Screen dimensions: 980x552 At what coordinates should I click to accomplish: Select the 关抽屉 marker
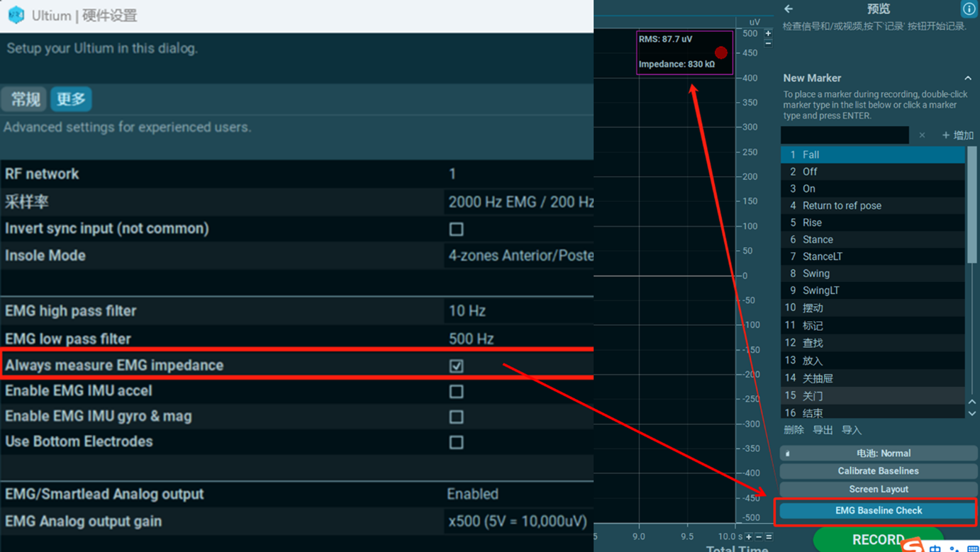pyautogui.click(x=873, y=378)
